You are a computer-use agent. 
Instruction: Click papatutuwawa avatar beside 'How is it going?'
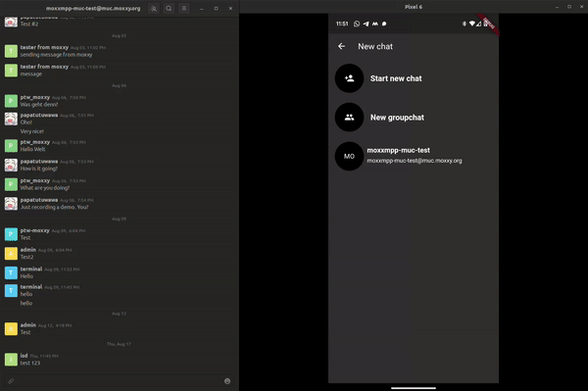point(11,165)
